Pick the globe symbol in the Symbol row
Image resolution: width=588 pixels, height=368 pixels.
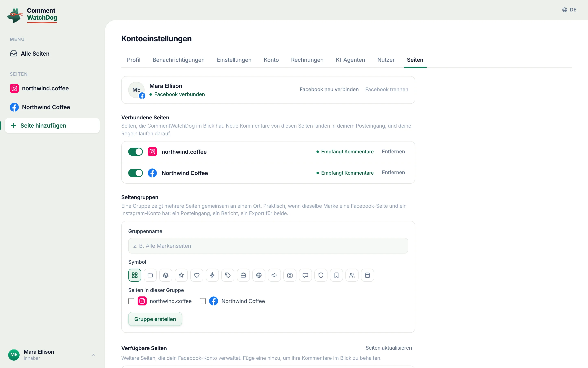tap(259, 275)
